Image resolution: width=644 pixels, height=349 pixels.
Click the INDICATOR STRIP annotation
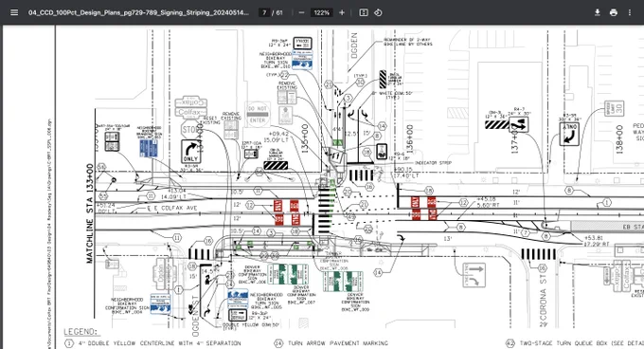pos(433,163)
